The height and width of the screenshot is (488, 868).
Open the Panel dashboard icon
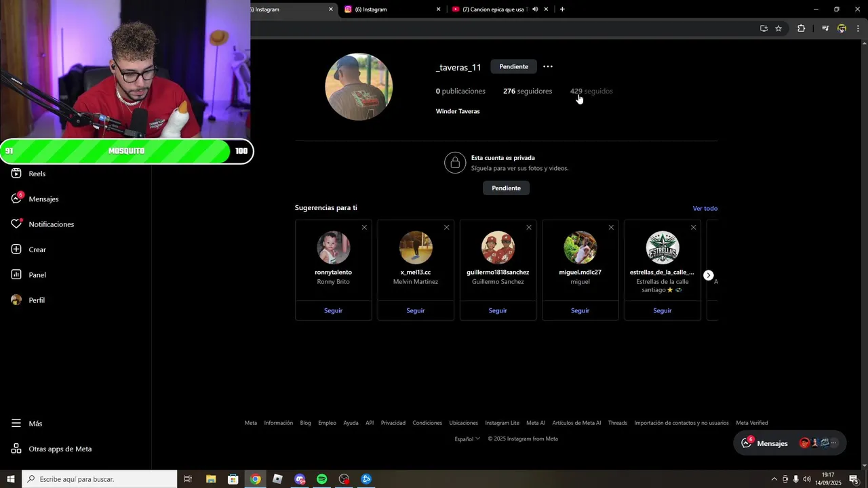click(x=16, y=274)
